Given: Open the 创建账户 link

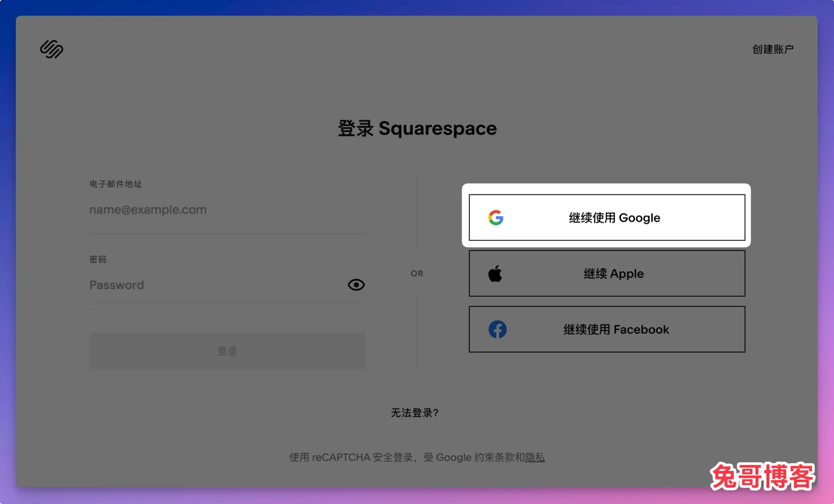Looking at the screenshot, I should 773,50.
